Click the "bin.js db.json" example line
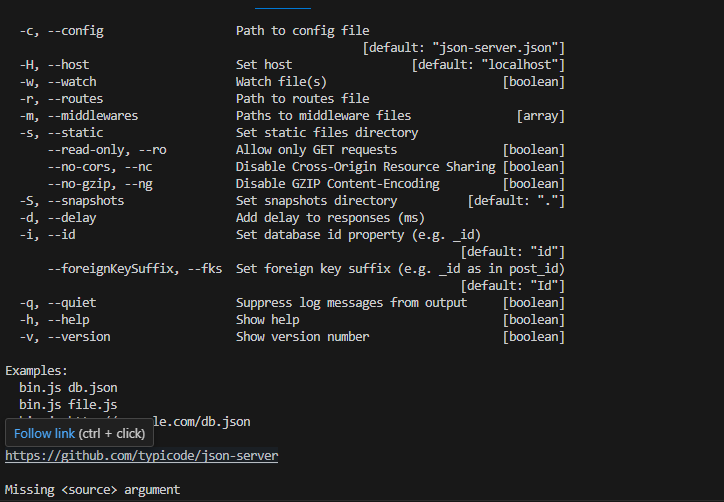The width and height of the screenshot is (724, 502). [x=68, y=388]
